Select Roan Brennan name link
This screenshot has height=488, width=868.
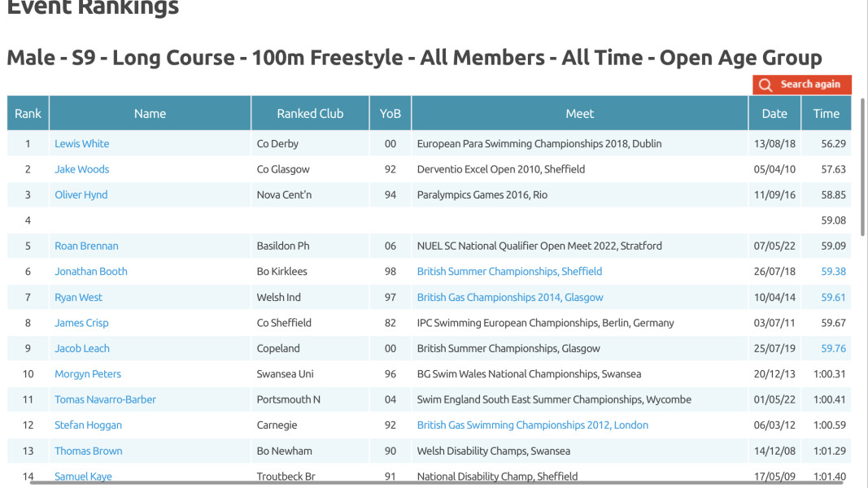point(86,246)
